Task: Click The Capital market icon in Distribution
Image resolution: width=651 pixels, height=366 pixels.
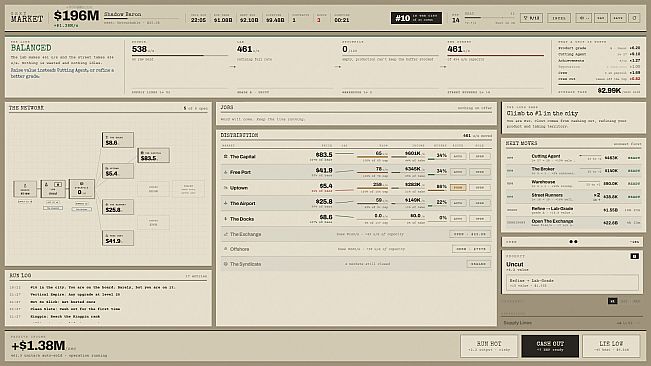Action: tap(225, 157)
